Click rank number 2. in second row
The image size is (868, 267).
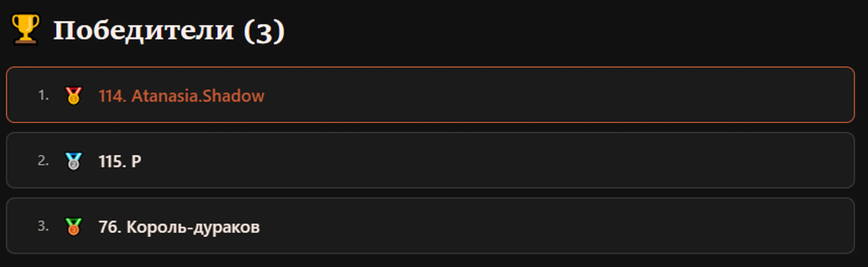44,161
